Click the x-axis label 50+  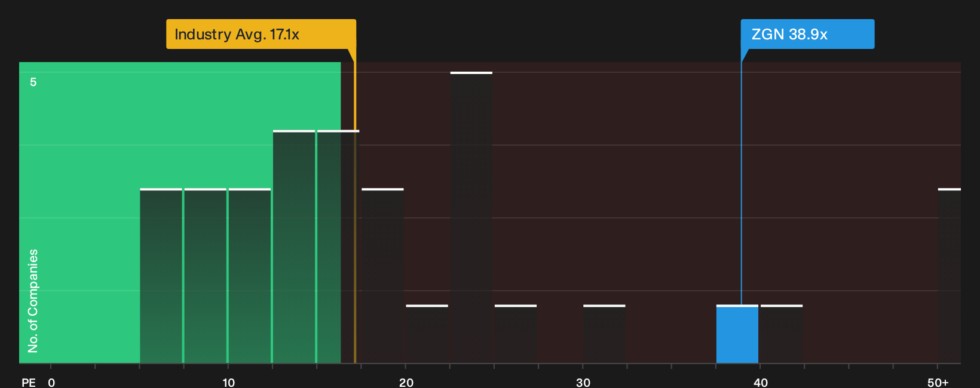[938, 382]
